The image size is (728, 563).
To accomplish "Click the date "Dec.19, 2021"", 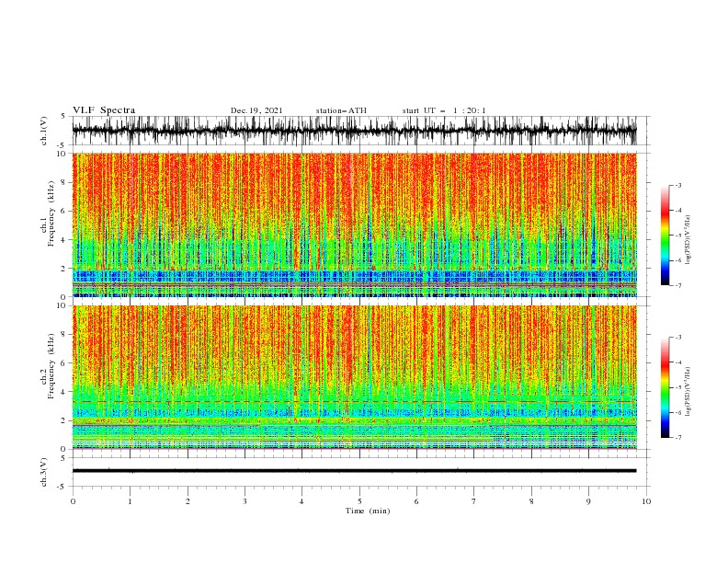I will point(256,110).
